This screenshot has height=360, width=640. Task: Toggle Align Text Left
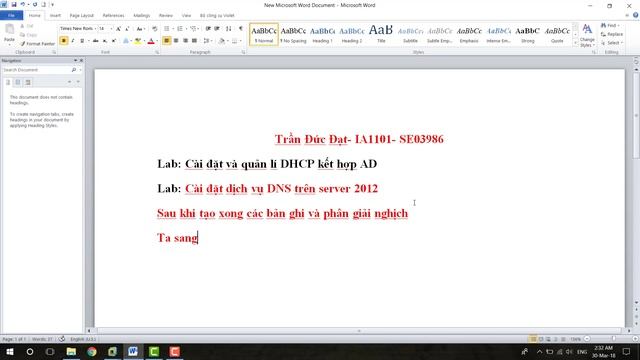(167, 41)
